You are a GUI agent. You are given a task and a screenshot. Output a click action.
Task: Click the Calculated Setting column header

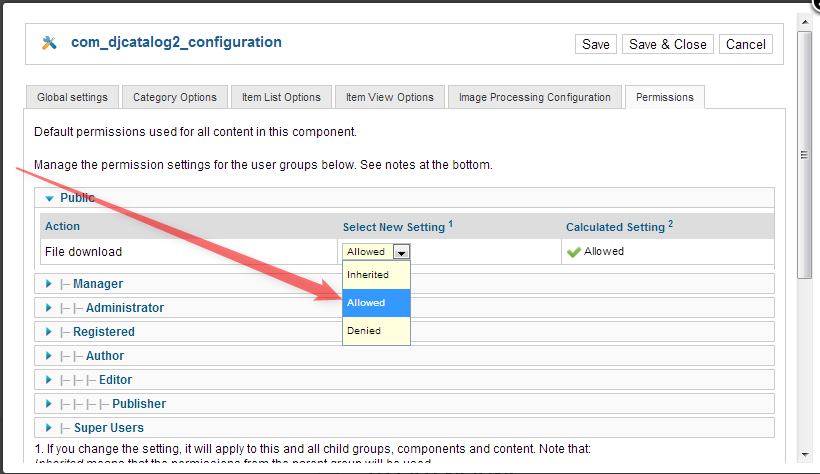(x=619, y=227)
